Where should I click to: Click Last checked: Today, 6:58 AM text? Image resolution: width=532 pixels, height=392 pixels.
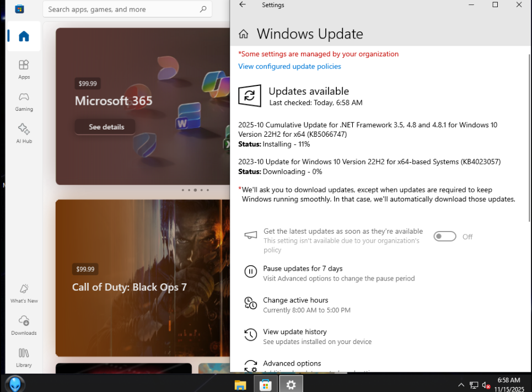[x=316, y=103]
